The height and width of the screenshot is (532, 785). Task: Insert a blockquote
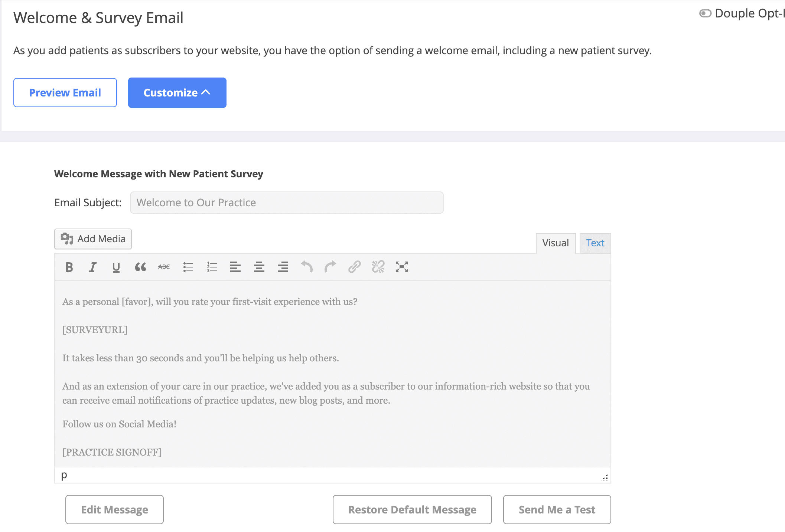pyautogui.click(x=140, y=267)
